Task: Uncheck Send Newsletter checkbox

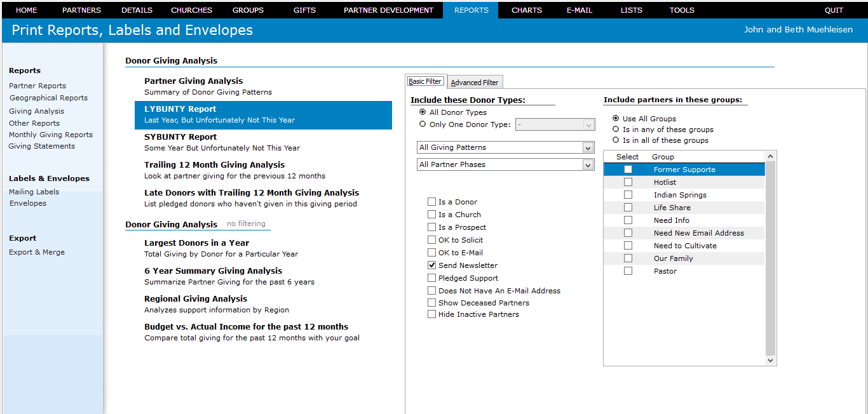Action: [x=432, y=265]
